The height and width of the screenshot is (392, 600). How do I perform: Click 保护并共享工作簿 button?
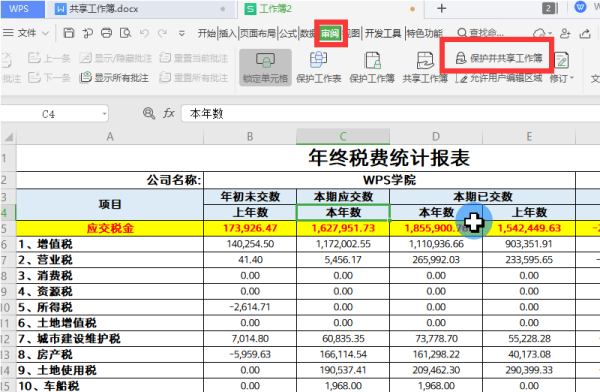point(499,58)
